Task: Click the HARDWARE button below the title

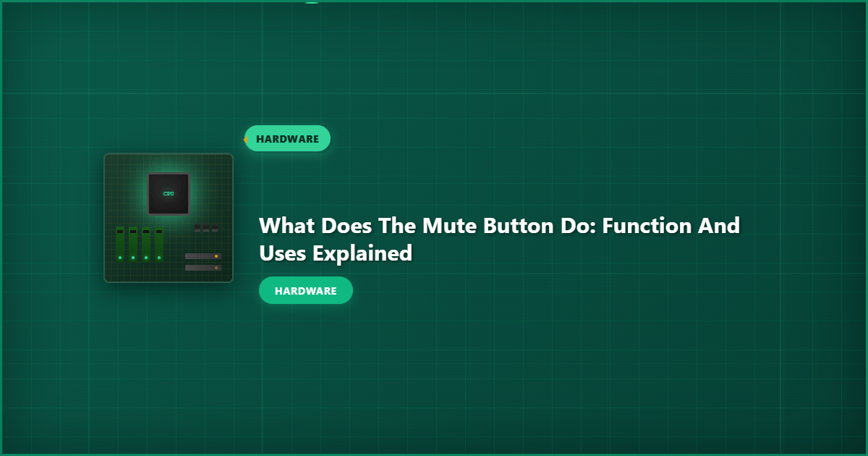Action: [306, 290]
